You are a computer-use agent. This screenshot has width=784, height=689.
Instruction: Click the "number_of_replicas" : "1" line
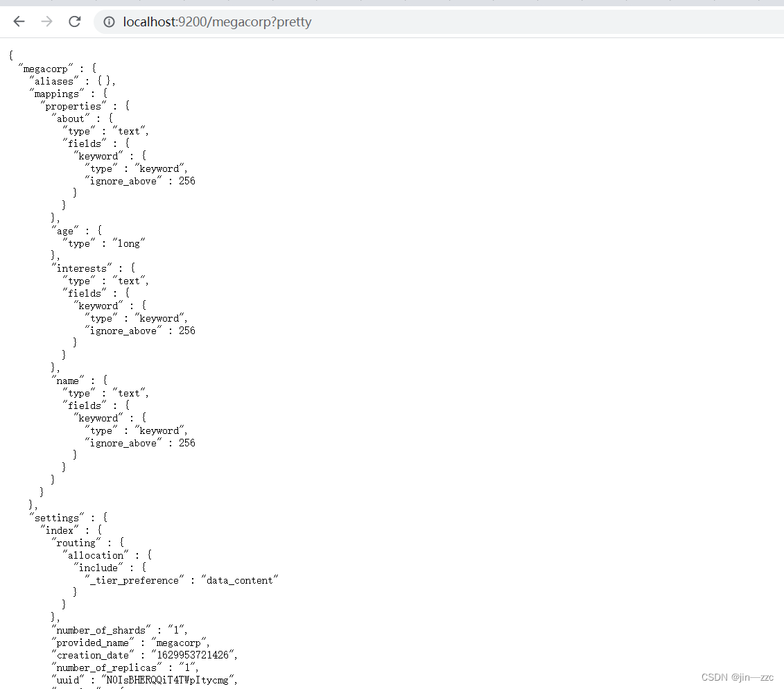coord(125,668)
